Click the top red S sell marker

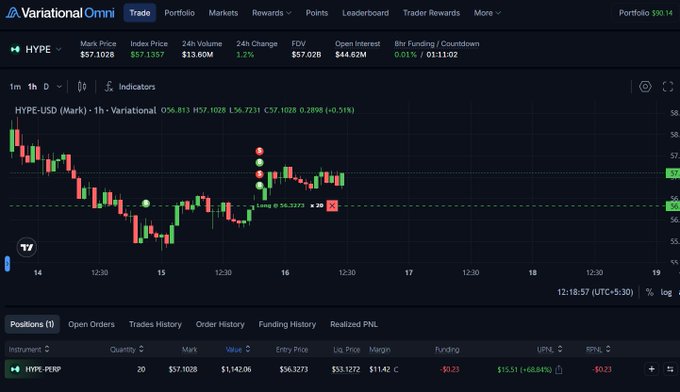click(259, 151)
